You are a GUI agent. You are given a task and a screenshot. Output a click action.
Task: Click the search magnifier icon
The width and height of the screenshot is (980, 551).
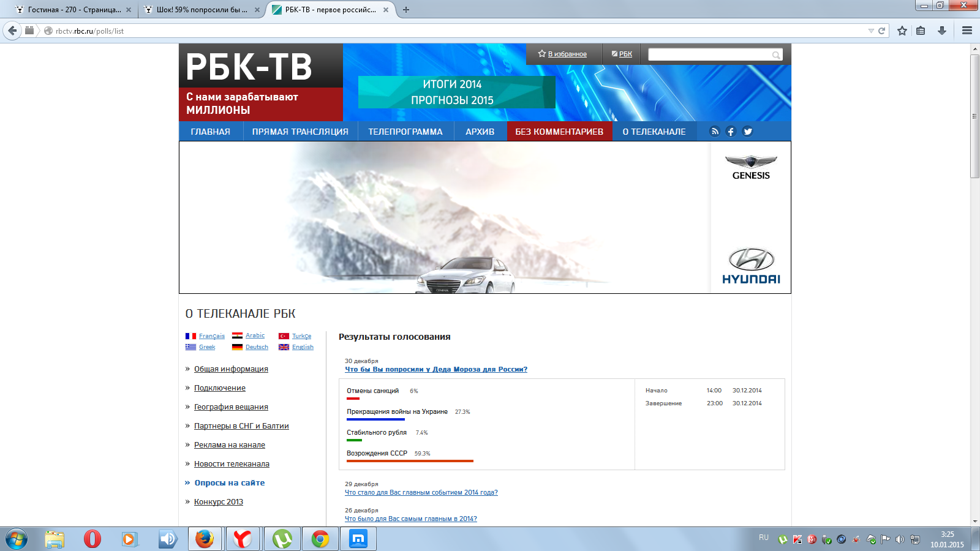776,55
